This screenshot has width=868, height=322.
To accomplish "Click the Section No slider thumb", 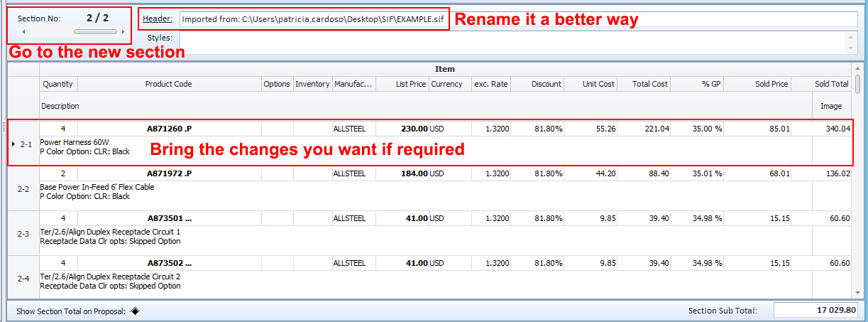I will (95, 32).
